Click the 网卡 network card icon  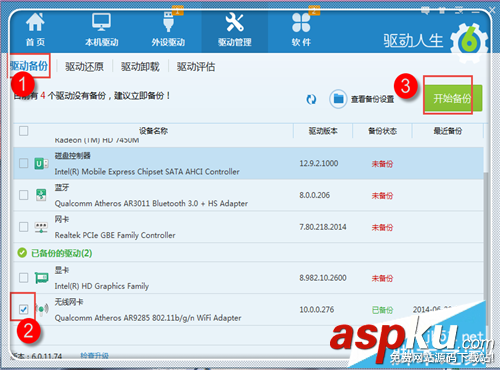41,227
